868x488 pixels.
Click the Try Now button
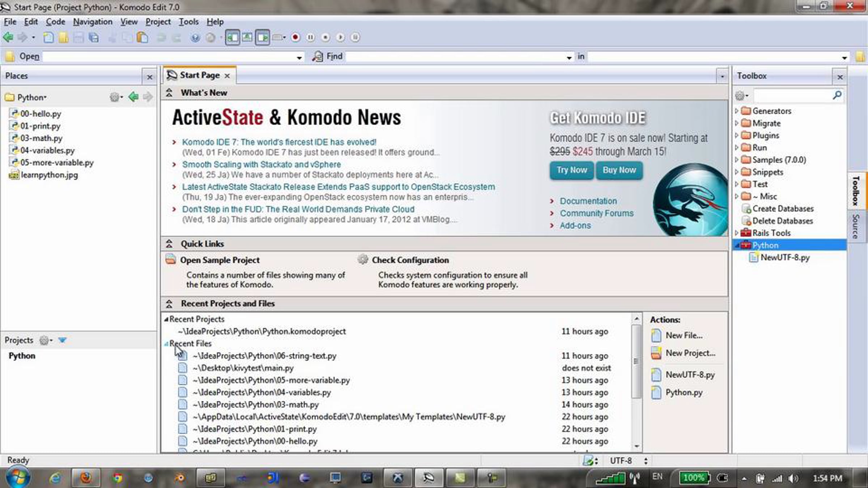click(x=572, y=170)
